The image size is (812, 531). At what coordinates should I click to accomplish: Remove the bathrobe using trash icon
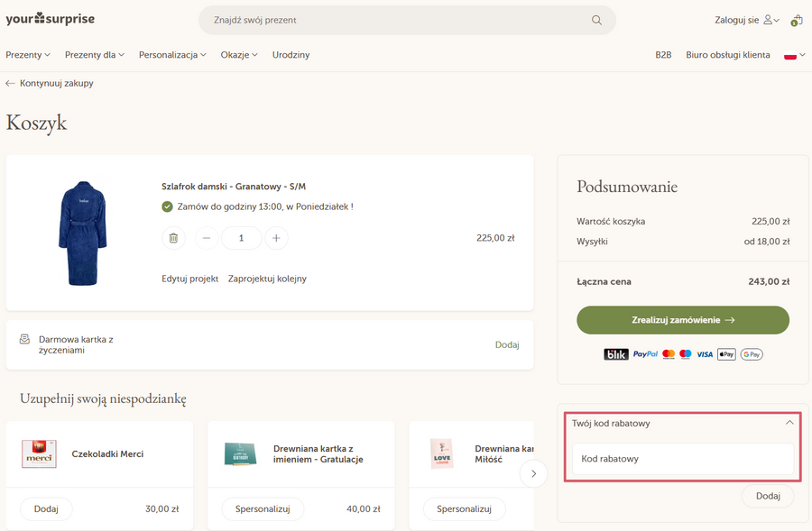(173, 238)
